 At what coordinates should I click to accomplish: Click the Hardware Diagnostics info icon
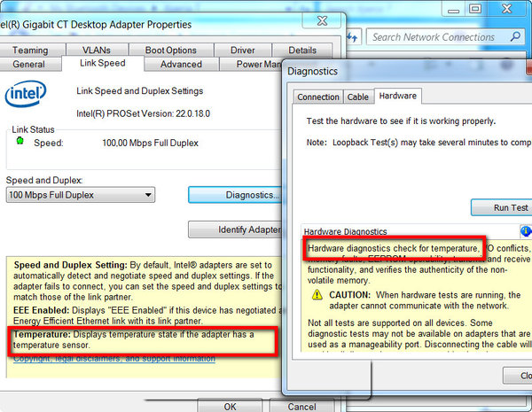526,231
